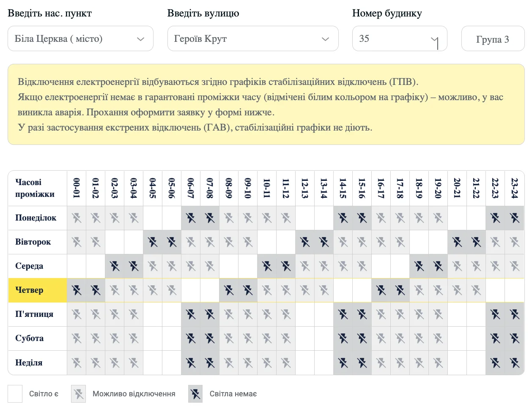532x409 pixels.
Task: Click the Середа 10-11 no-power icon
Action: click(267, 266)
